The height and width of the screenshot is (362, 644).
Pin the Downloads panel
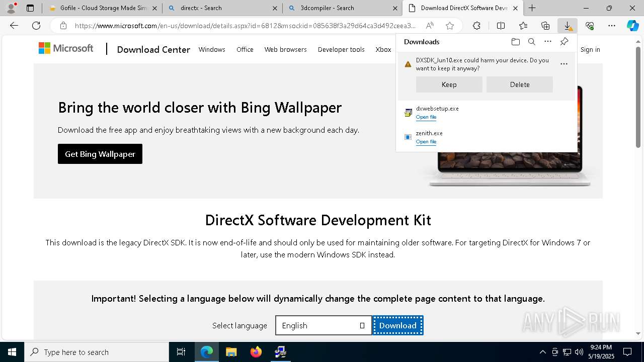(x=564, y=42)
